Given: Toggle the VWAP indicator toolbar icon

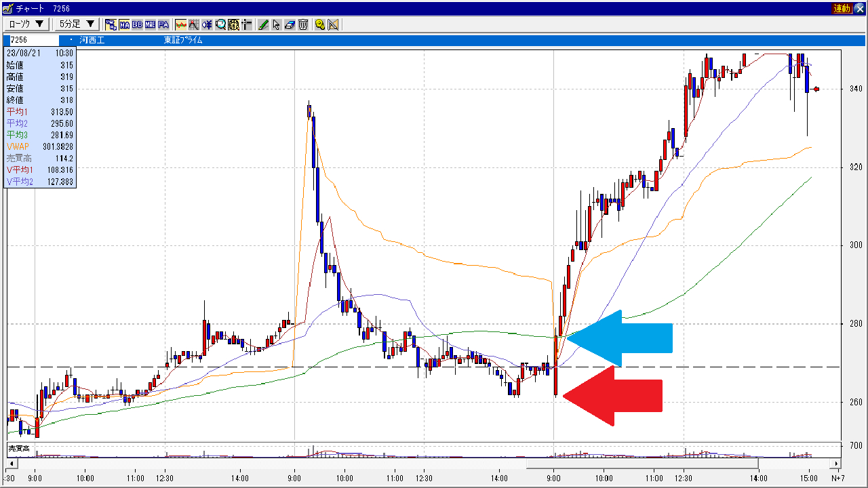Looking at the screenshot, I should (111, 24).
